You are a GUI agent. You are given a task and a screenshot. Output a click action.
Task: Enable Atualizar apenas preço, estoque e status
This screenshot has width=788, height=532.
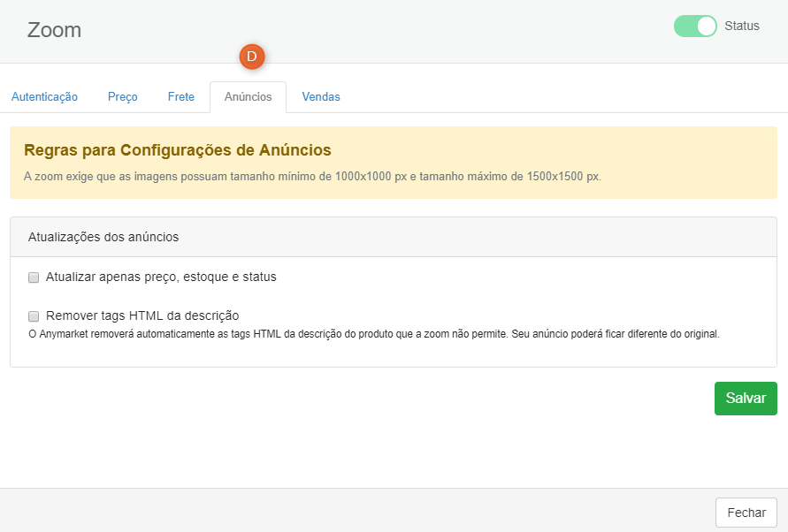34,277
